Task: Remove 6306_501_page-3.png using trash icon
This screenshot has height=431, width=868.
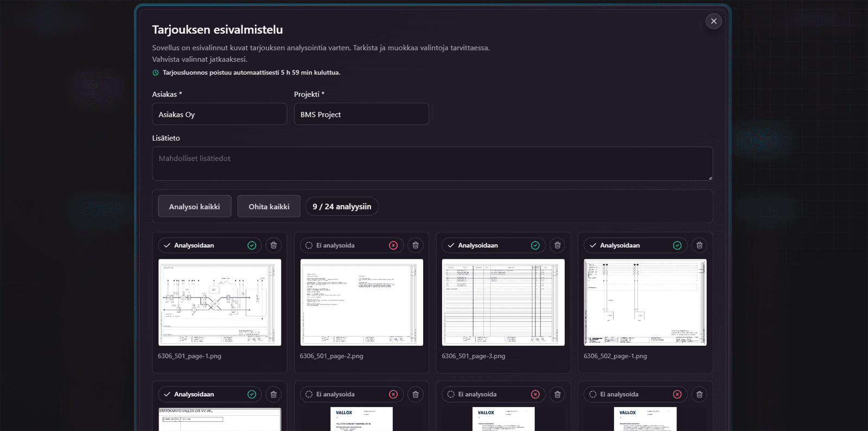Action: click(557, 245)
